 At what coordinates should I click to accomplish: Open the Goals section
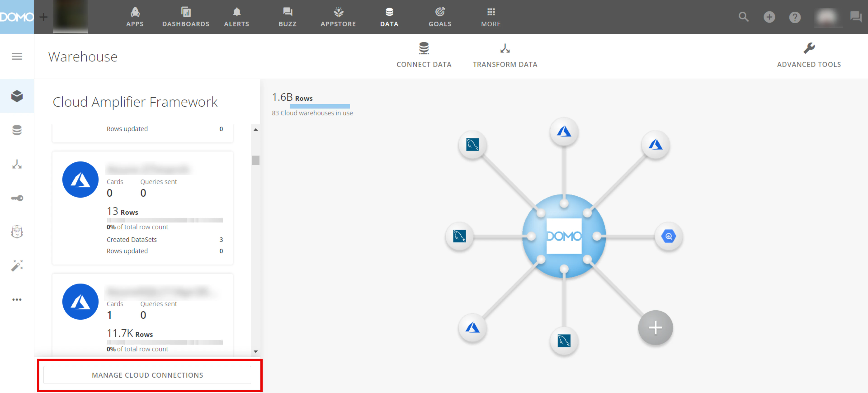tap(440, 17)
